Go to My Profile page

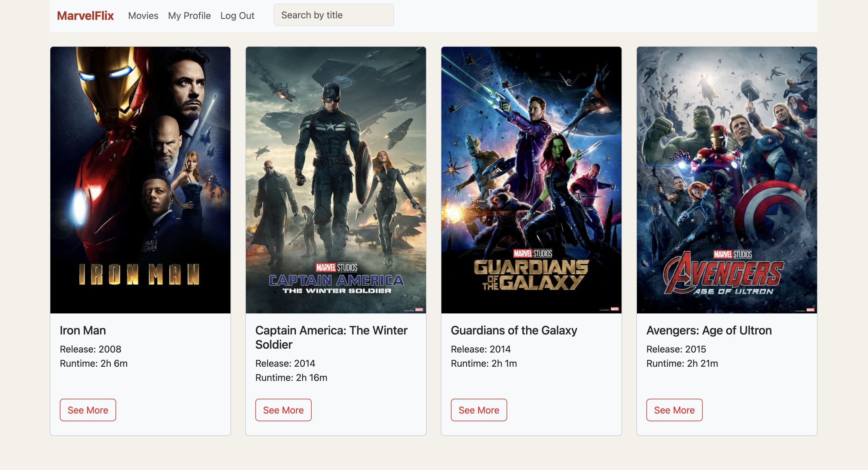pos(189,15)
